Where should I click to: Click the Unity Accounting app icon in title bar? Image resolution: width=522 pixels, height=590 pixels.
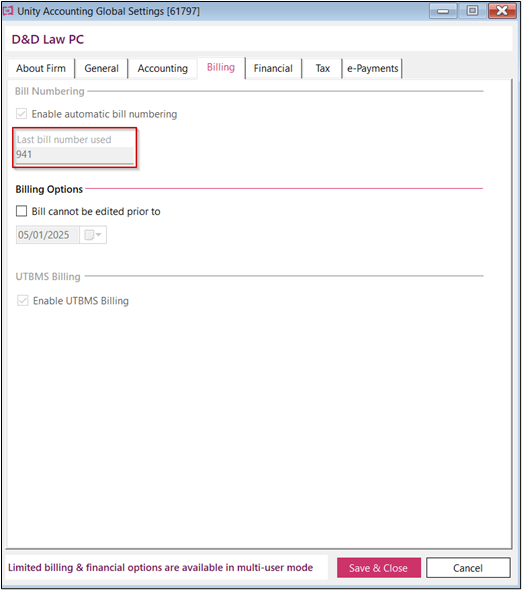coord(8,11)
